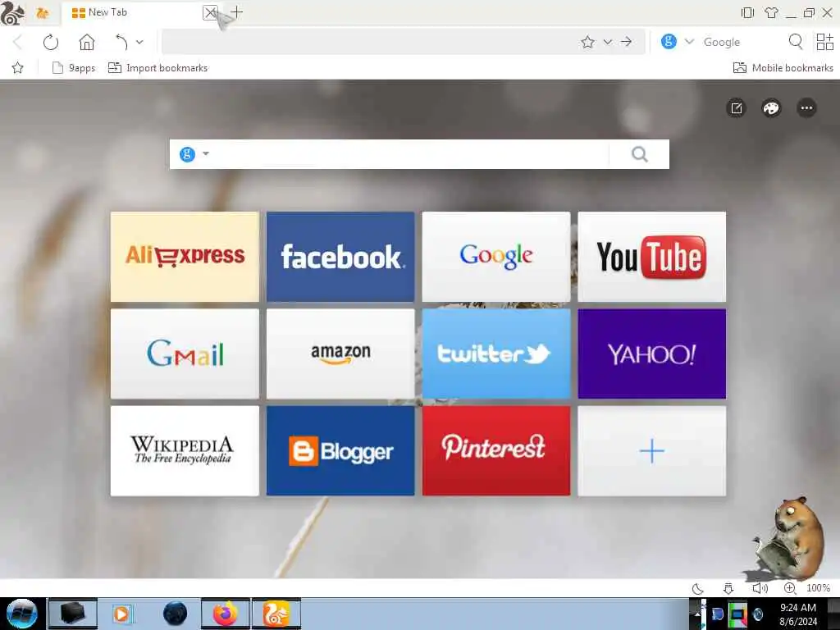Open the Firefox taskbar icon
This screenshot has width=840, height=630.
tap(226, 614)
